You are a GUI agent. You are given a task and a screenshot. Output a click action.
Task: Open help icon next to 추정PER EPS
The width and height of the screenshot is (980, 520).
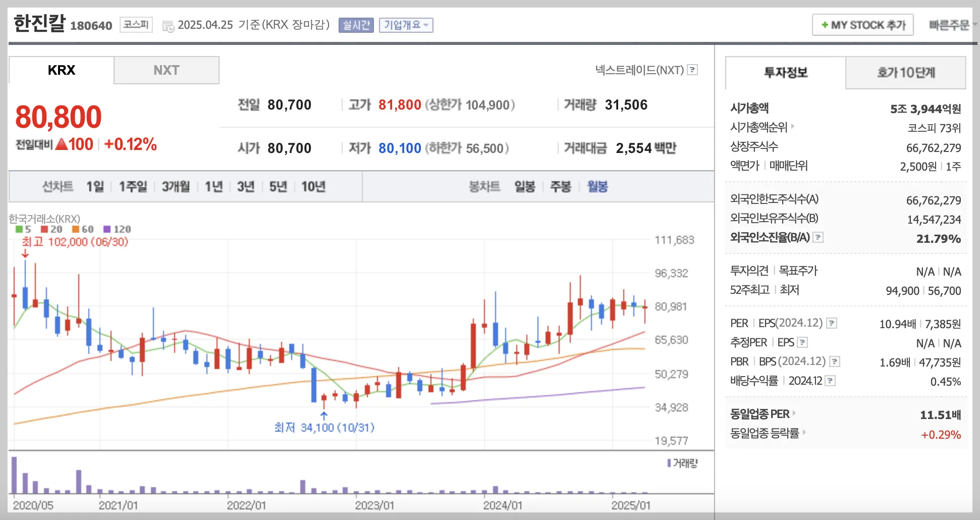click(802, 342)
